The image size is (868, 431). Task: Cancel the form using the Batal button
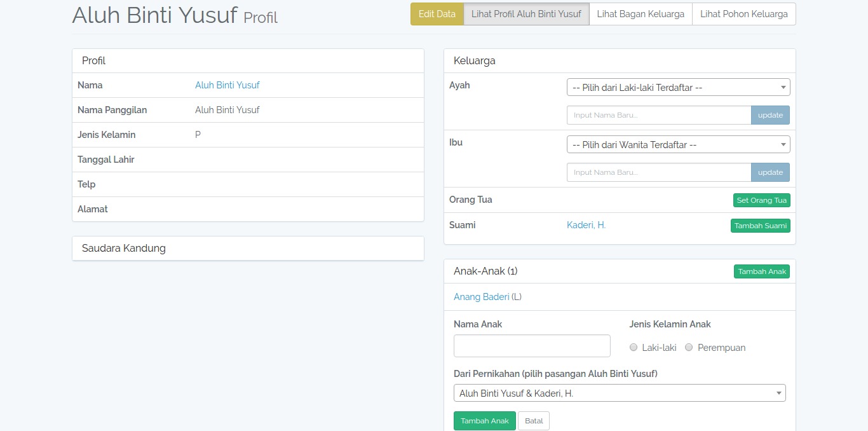tap(533, 420)
